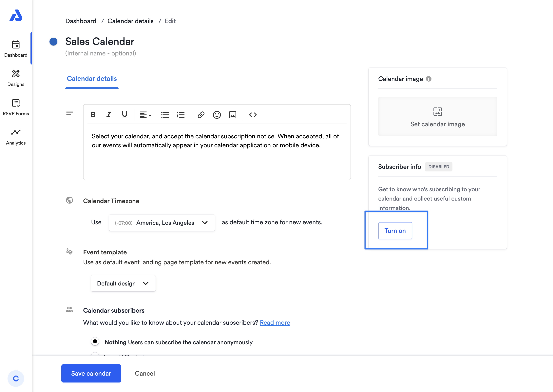Insert a numbered list
Image resolution: width=553 pixels, height=392 pixels.
click(x=181, y=115)
